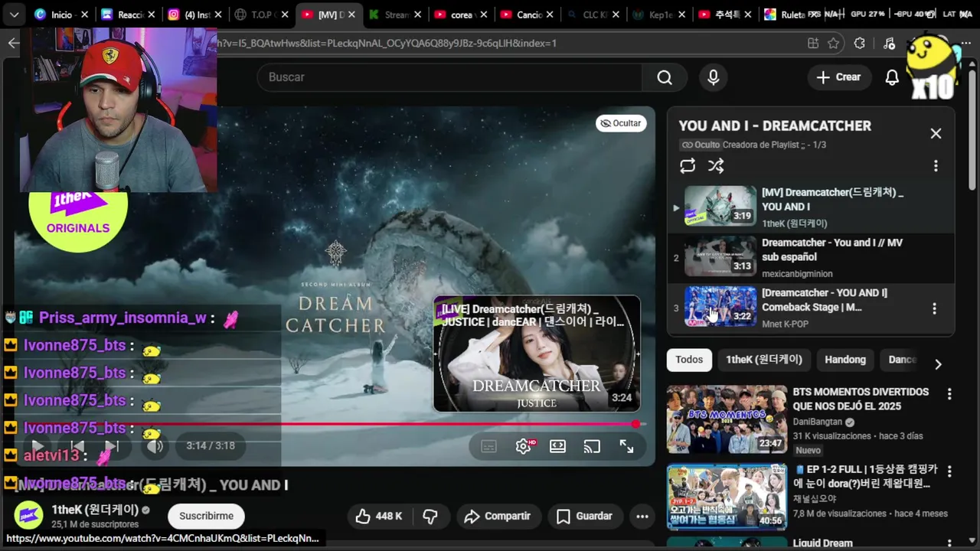This screenshot has height=551, width=980.
Task: Enter fullscreen mode
Action: (x=626, y=447)
